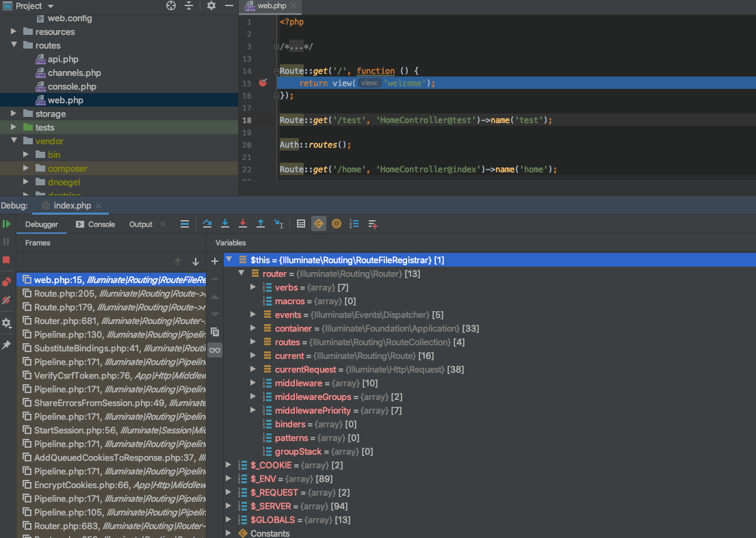
Task: Step over the current line
Action: [x=207, y=224]
